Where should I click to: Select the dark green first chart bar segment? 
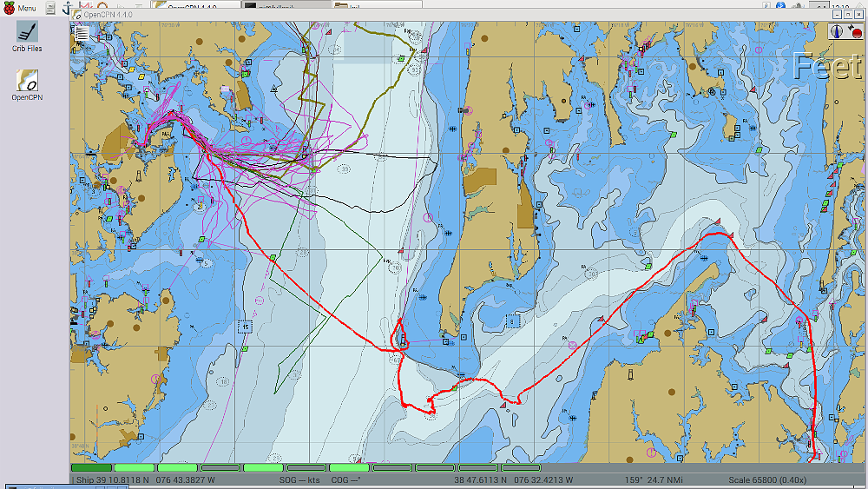click(91, 468)
